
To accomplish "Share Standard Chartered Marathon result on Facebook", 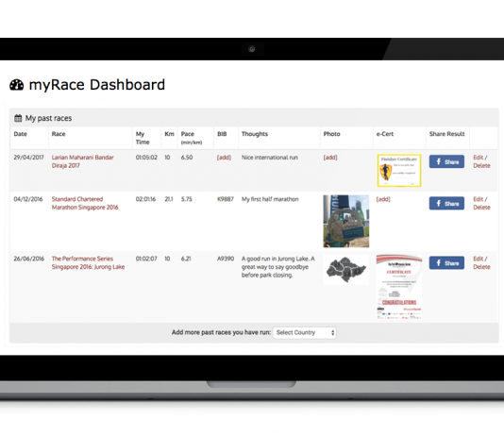I will pyautogui.click(x=446, y=204).
